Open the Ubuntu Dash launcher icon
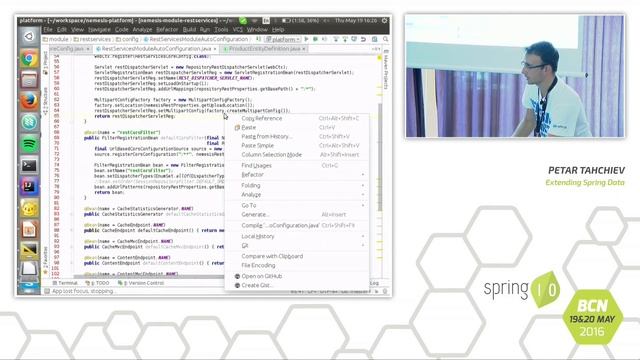 coord(29,37)
